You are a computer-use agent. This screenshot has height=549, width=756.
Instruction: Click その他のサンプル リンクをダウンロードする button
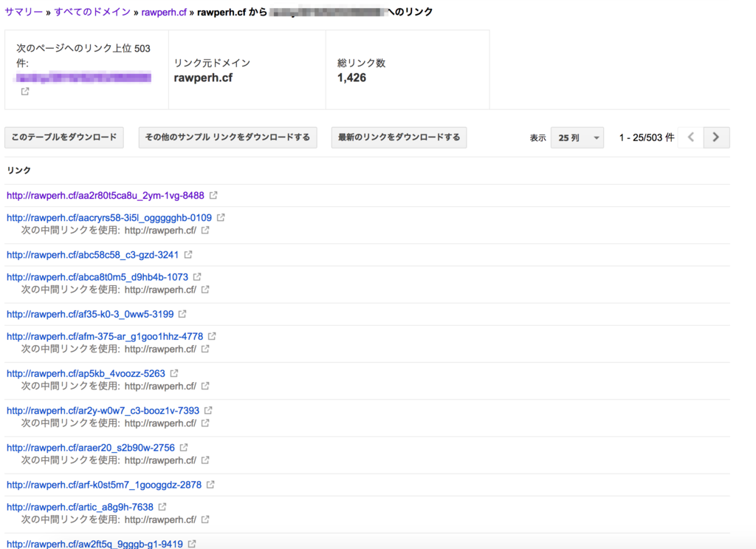tap(227, 137)
